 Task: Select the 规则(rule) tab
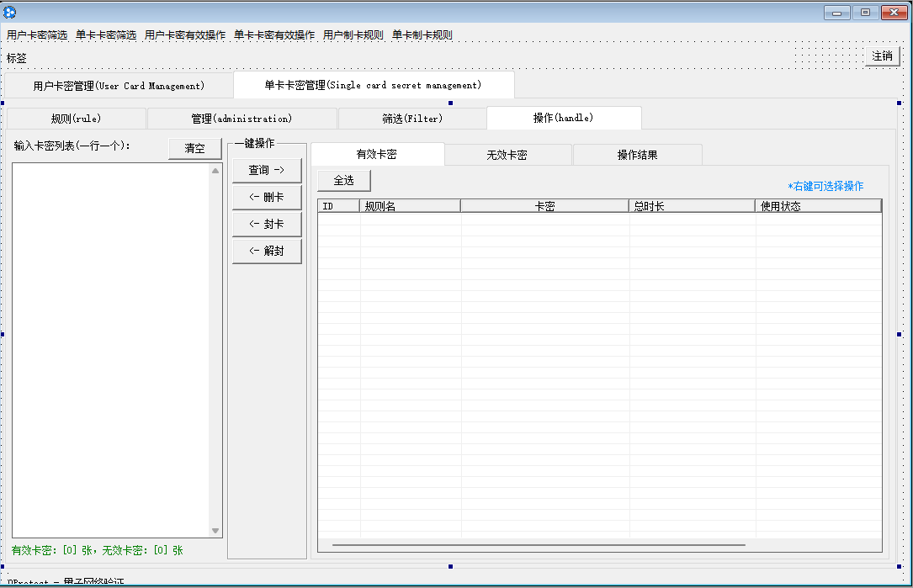pos(76,119)
